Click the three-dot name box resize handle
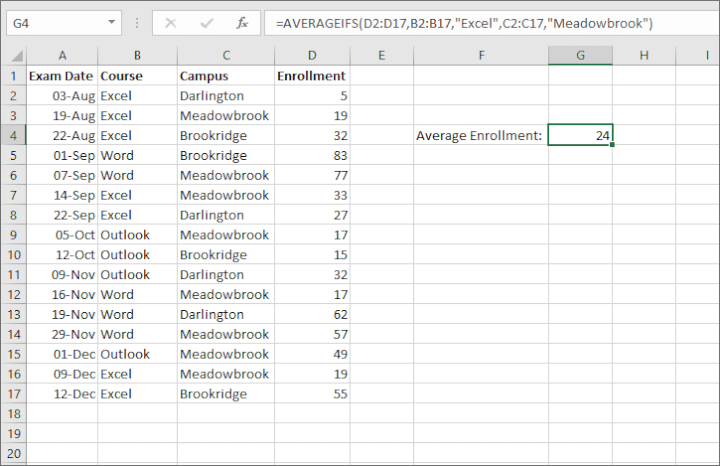720x466 pixels. 137,22
